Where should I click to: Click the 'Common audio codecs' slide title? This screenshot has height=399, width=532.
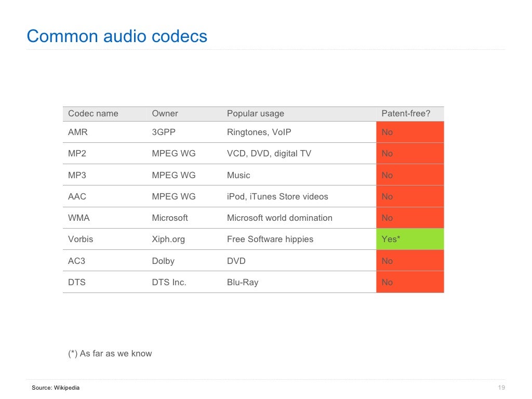coord(117,36)
